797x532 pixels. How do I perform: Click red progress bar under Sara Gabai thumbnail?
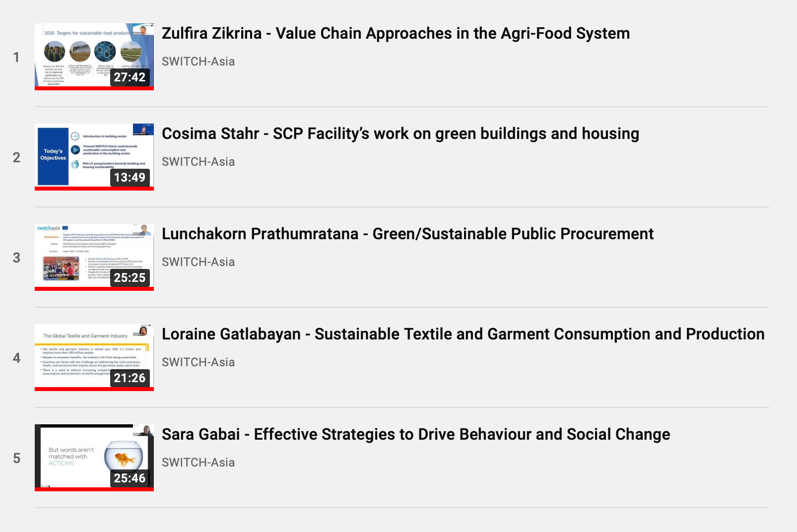point(94,489)
